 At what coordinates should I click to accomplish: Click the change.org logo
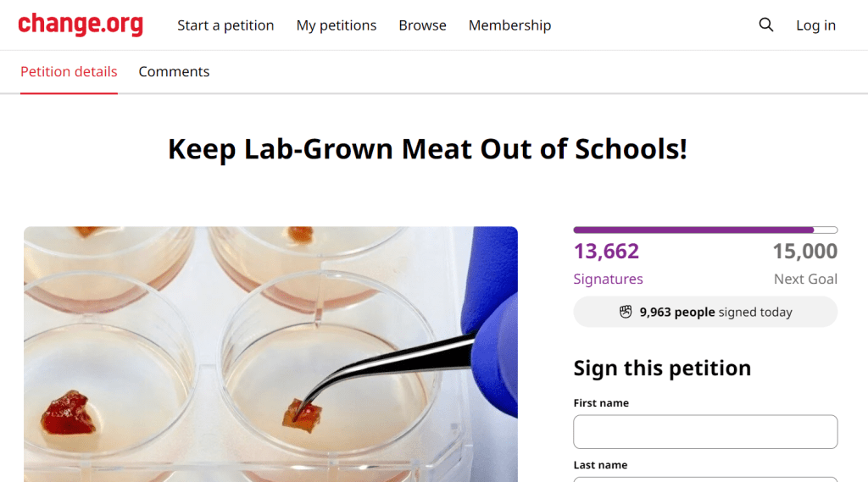point(81,25)
